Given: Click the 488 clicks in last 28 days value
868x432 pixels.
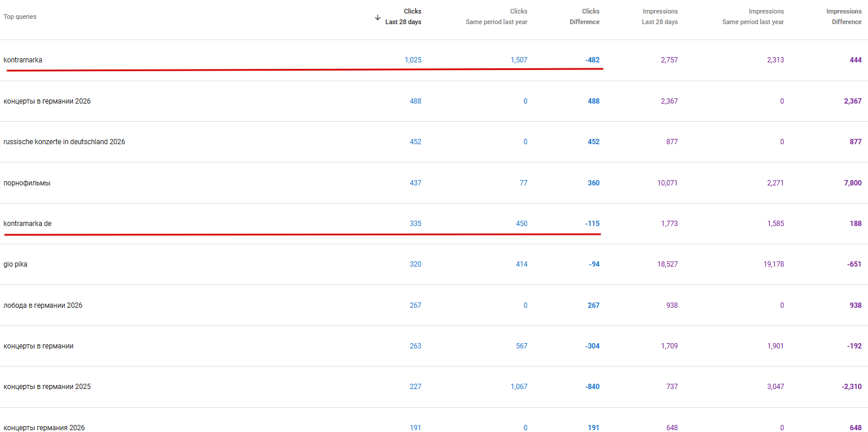Looking at the screenshot, I should 416,101.
